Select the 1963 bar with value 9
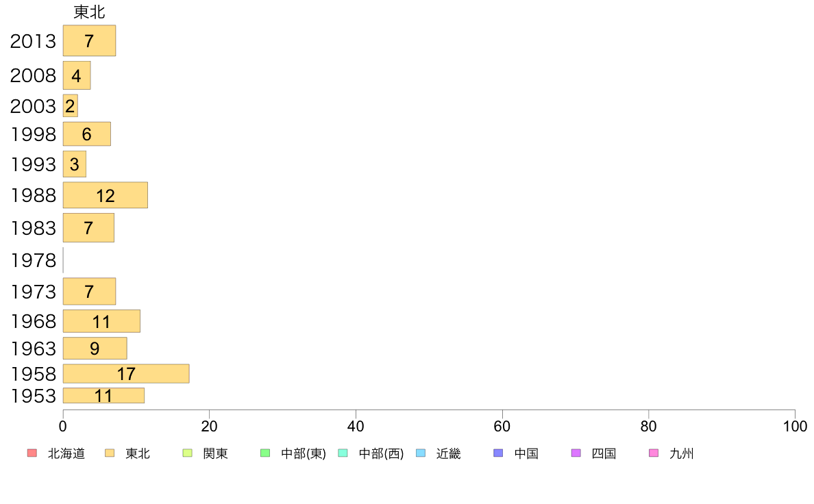 [95, 349]
